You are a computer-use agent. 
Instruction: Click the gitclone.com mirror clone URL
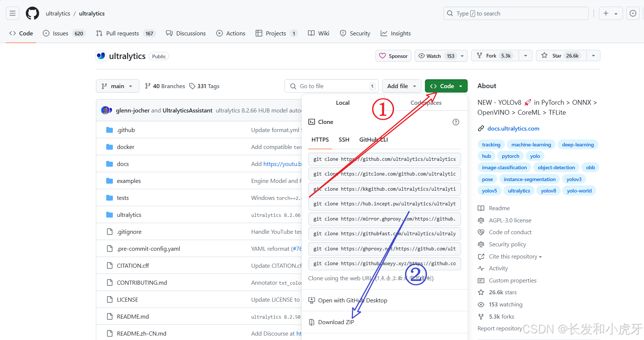385,174
